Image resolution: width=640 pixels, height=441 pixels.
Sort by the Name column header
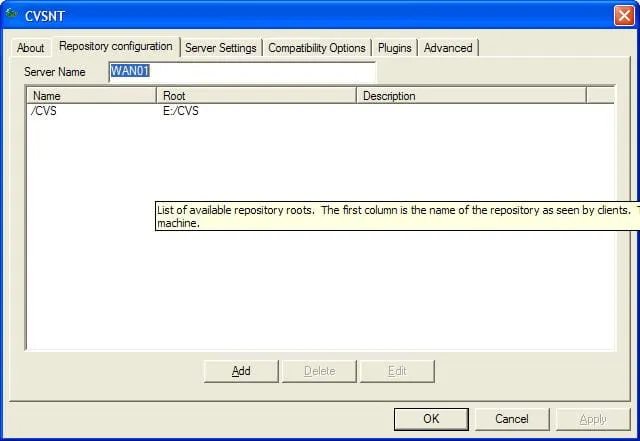pyautogui.click(x=91, y=96)
